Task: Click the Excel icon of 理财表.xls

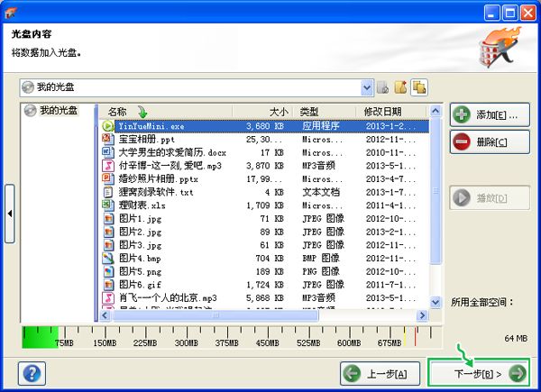Action: 108,205
